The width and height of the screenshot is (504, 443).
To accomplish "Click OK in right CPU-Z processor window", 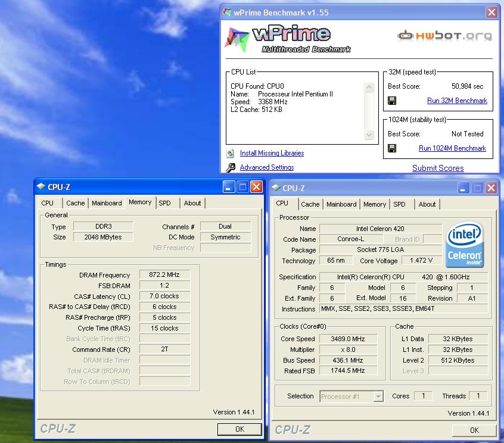I will pos(474,430).
